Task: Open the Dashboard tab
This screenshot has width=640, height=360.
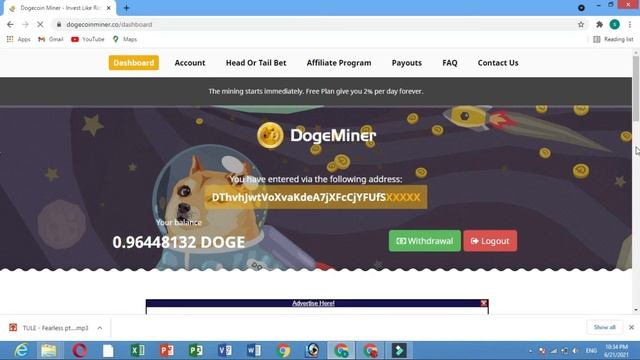Action: tap(133, 63)
